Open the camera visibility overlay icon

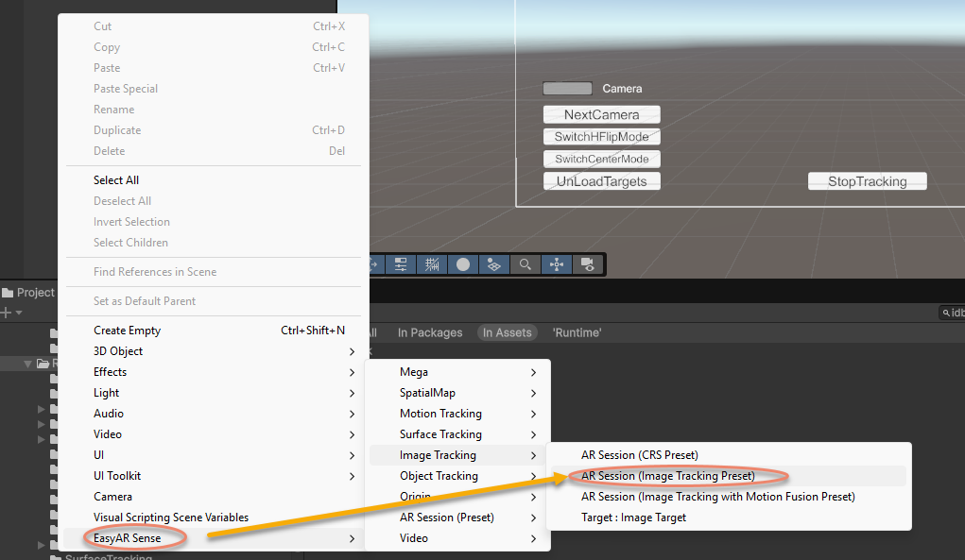[587, 264]
